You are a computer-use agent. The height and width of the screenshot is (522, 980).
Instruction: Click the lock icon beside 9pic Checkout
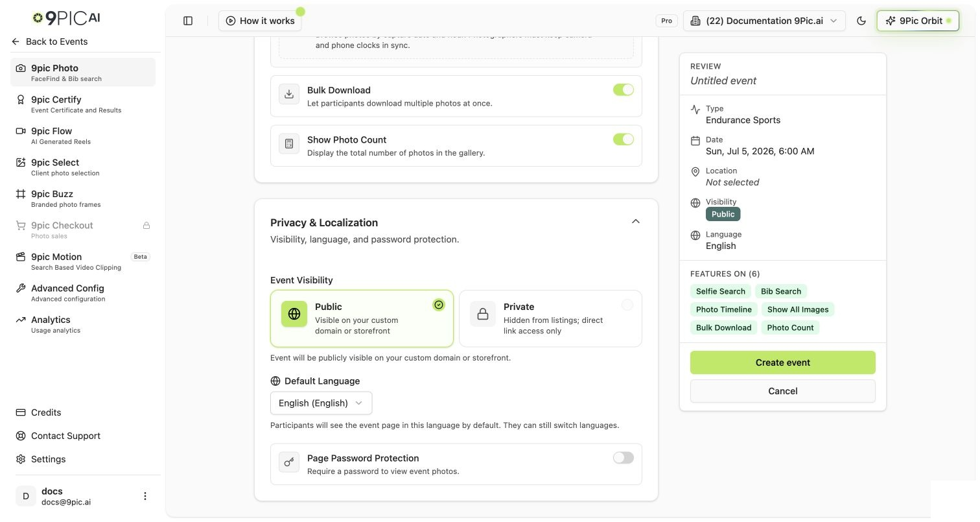click(146, 226)
